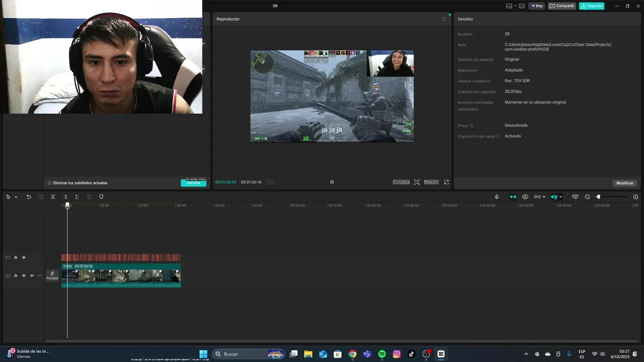Redo the last undone edit
The height and width of the screenshot is (362, 644).
[41, 197]
